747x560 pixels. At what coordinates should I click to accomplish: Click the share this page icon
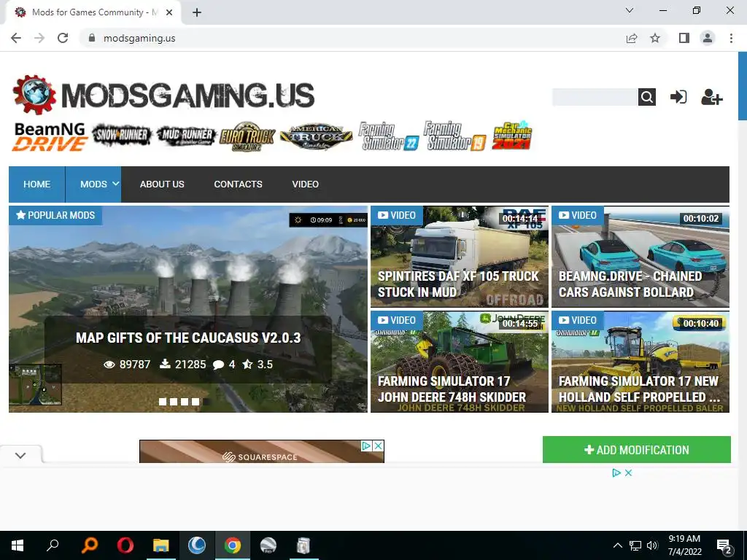click(x=632, y=38)
